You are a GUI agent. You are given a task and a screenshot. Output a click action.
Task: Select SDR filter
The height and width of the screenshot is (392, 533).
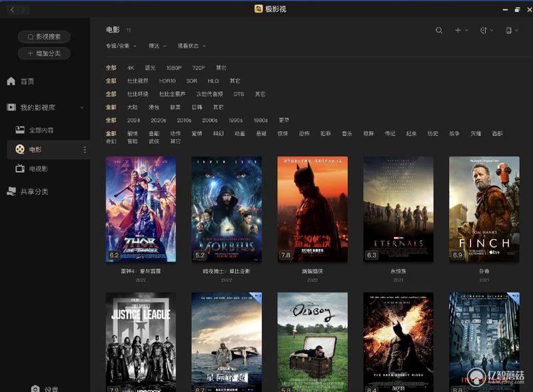(x=192, y=81)
